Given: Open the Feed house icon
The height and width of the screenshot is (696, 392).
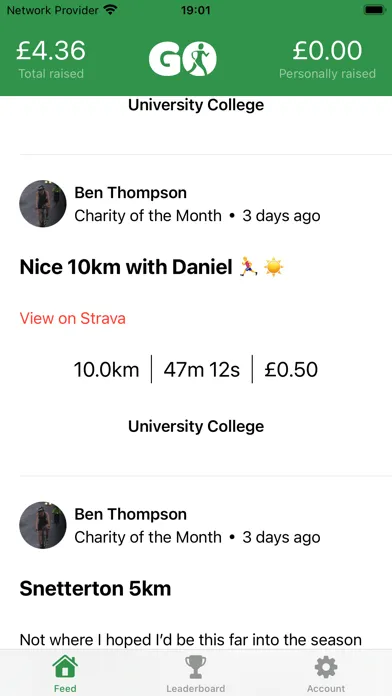Looking at the screenshot, I should coord(65,667).
